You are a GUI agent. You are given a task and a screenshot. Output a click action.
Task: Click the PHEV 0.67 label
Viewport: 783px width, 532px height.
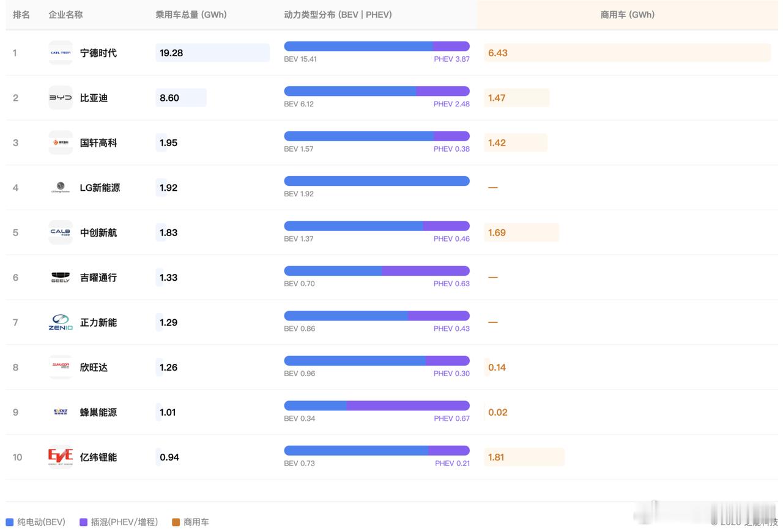452,419
